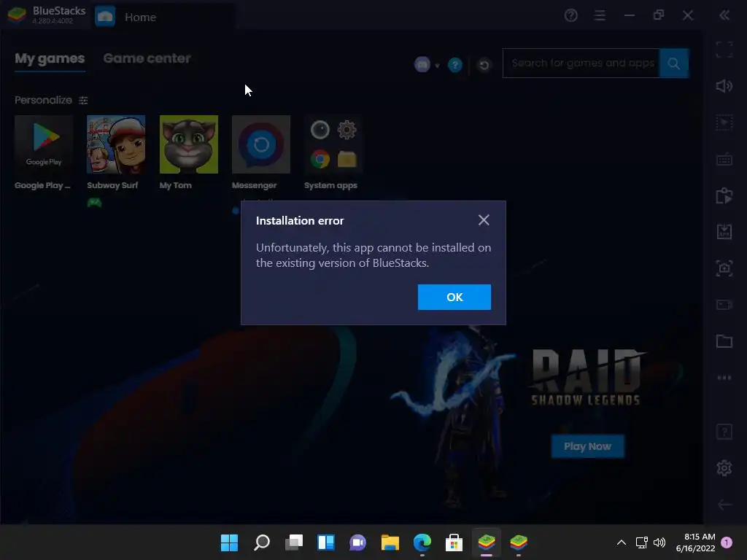Click Install APK icon in sidebar
The height and width of the screenshot is (560, 747).
[x=724, y=232]
